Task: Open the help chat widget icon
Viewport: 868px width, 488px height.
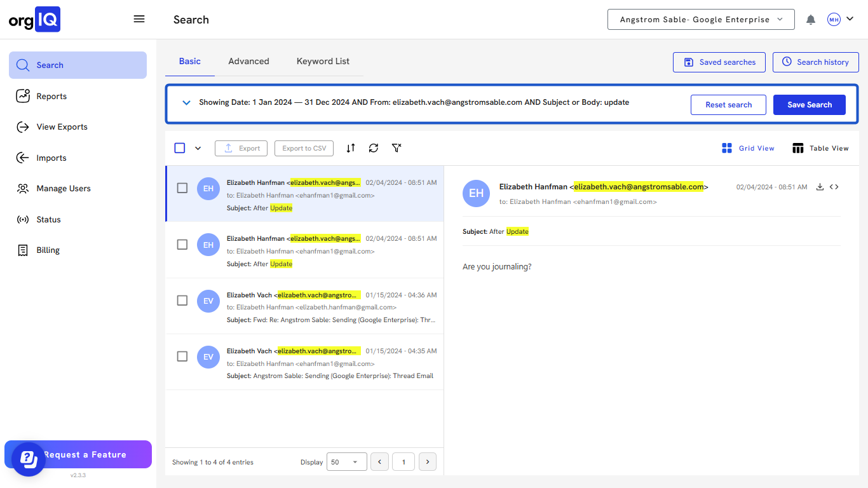Action: [28, 458]
